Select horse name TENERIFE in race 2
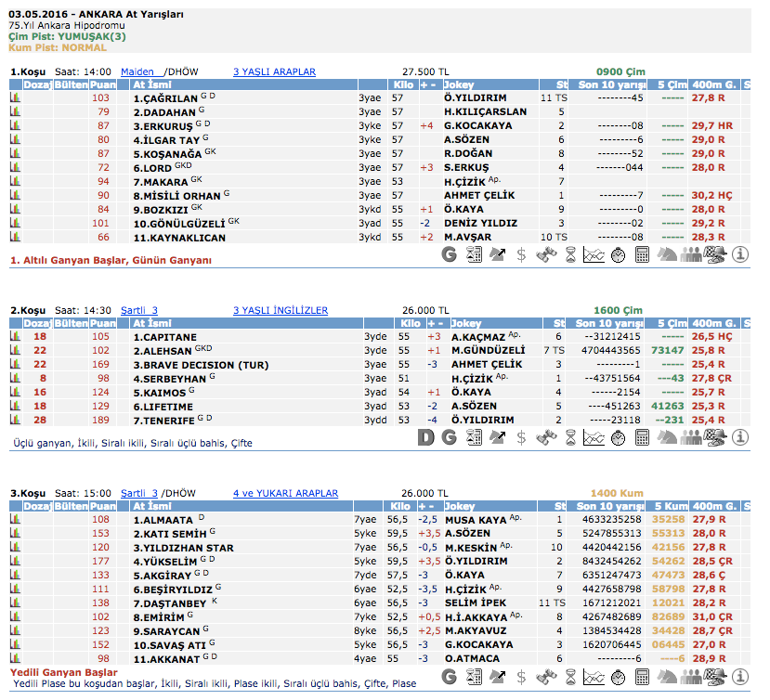This screenshot has width=770, height=700. pyautogui.click(x=165, y=421)
